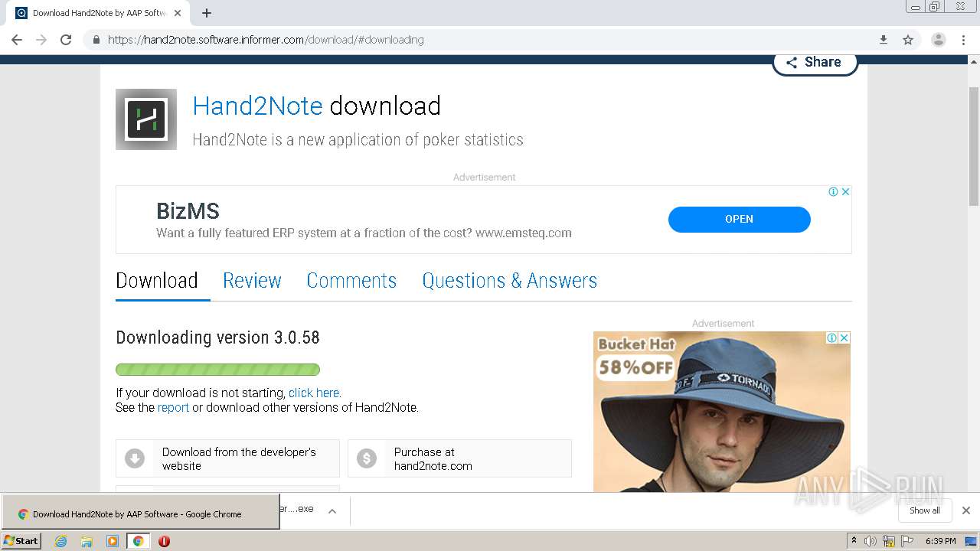Image resolution: width=980 pixels, height=551 pixels.
Task: Open the Windows Start menu
Action: (21, 541)
